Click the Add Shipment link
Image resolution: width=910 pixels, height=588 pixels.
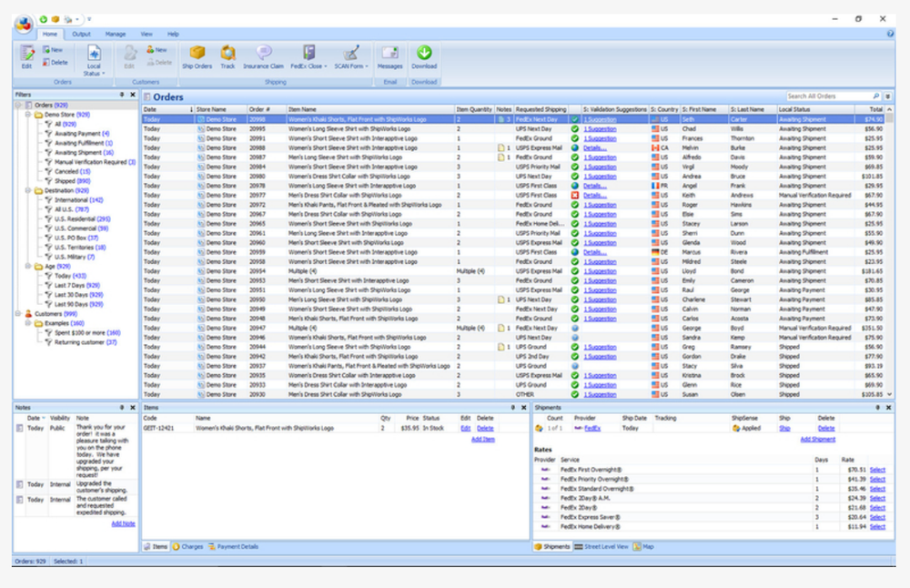(x=818, y=440)
